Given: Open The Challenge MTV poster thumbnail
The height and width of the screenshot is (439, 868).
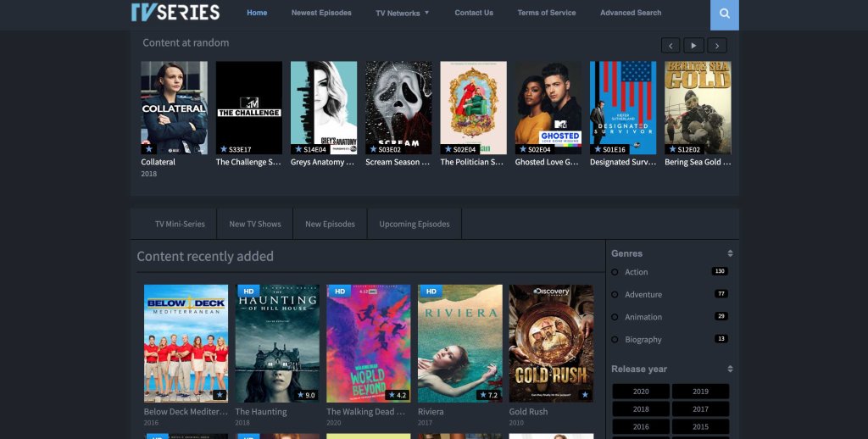Looking at the screenshot, I should [249, 108].
